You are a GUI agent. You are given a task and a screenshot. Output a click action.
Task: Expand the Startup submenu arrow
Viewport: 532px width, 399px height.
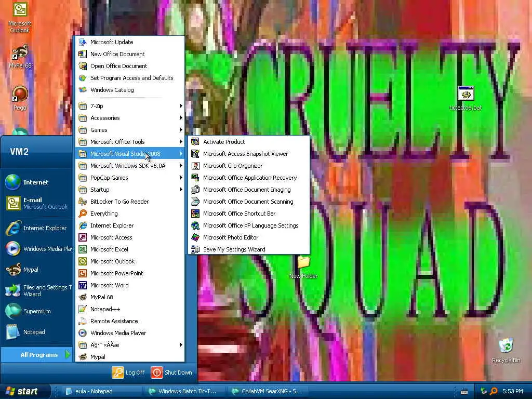click(181, 189)
